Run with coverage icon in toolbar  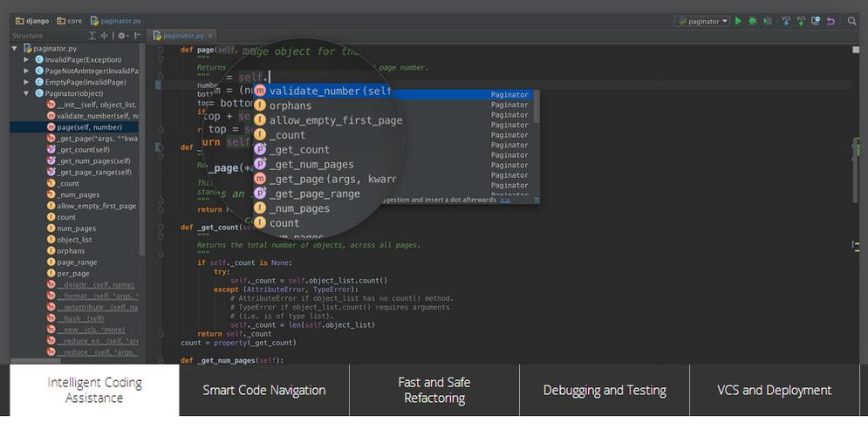[768, 21]
